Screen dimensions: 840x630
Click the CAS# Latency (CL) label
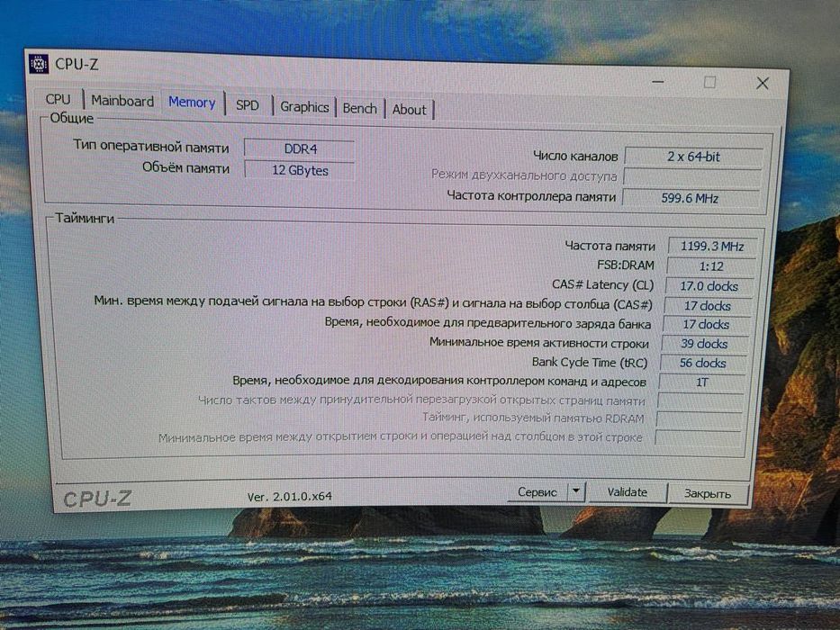602,284
